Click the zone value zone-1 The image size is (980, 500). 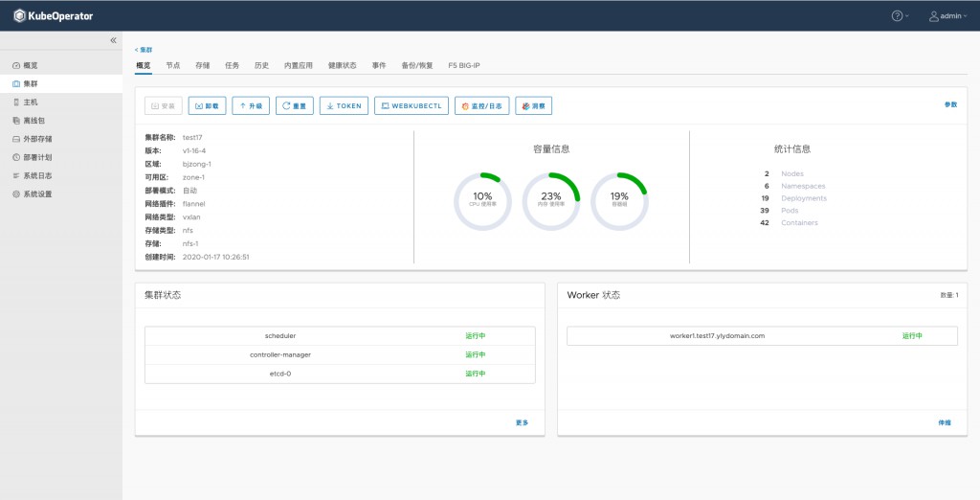coord(193,177)
